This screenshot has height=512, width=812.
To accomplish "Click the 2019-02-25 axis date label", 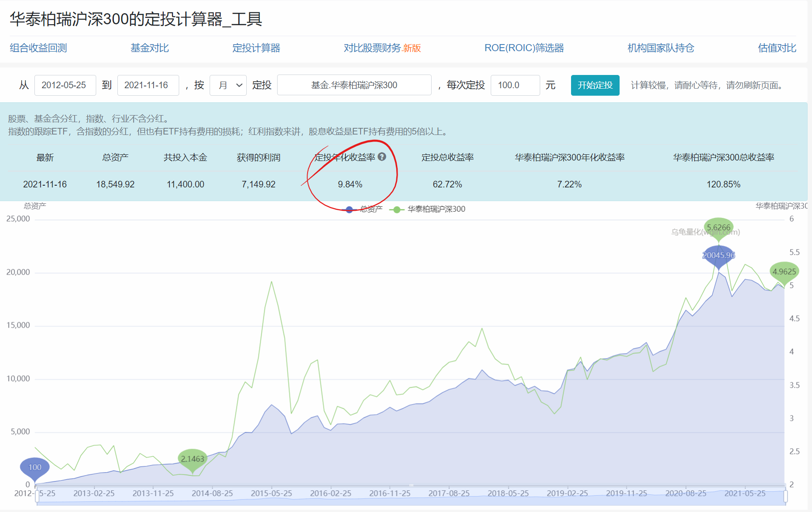I will click(568, 493).
